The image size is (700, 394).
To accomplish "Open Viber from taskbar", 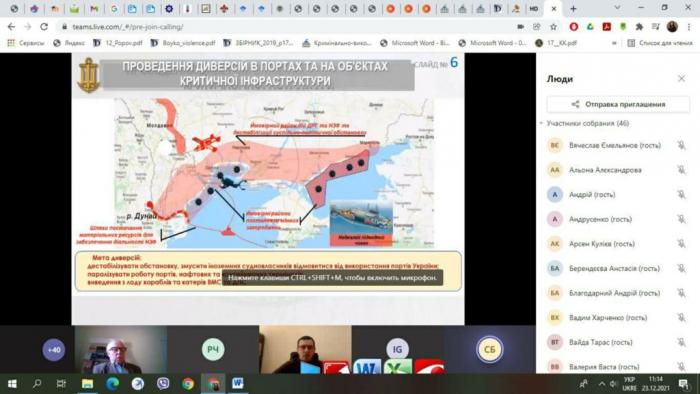I will pyautogui.click(x=163, y=384).
